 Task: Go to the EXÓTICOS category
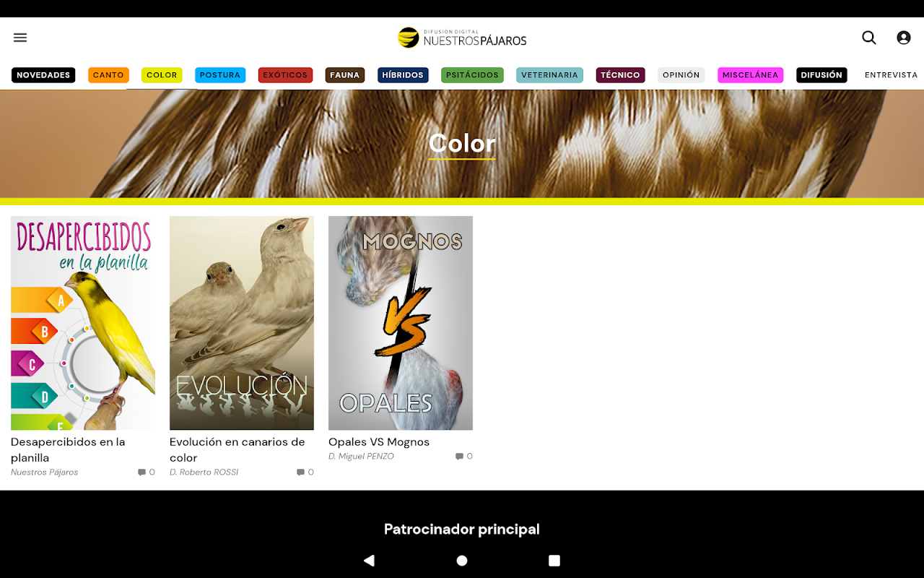point(285,75)
